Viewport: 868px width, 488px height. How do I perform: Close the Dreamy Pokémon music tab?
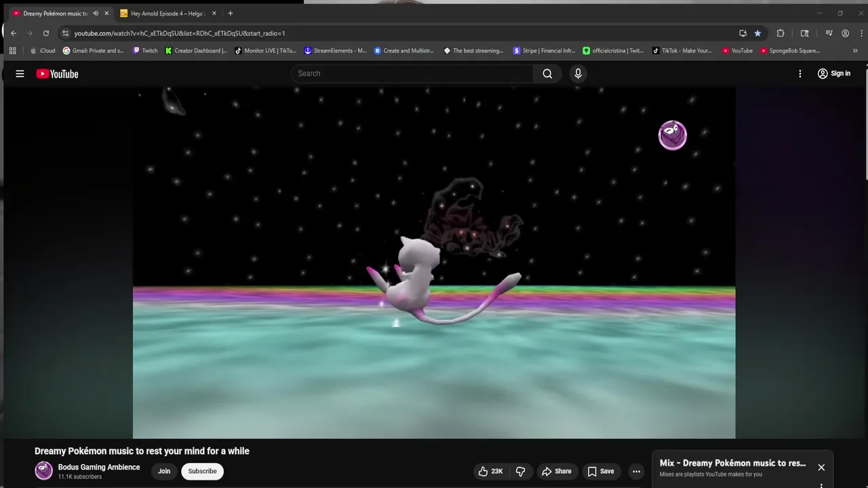(x=106, y=14)
